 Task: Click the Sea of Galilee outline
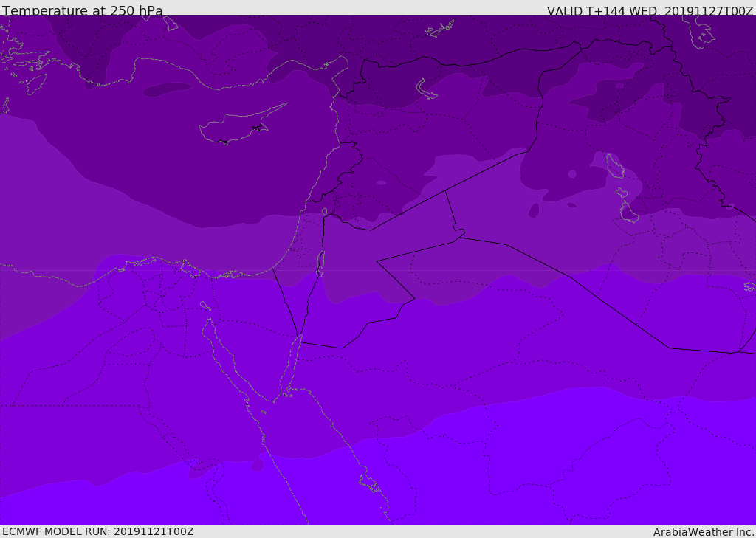coord(324,212)
